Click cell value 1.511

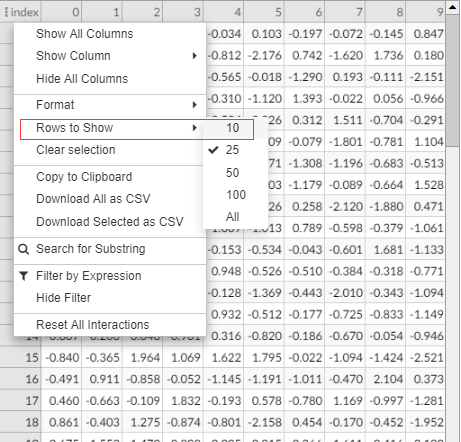(348, 120)
